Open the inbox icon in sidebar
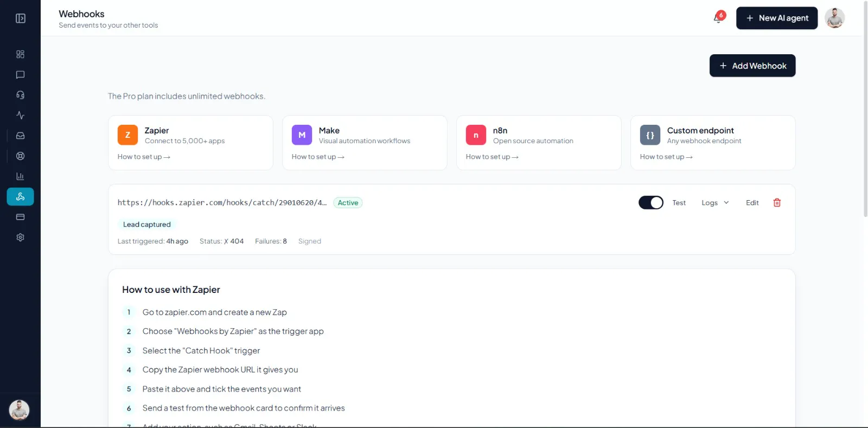 click(x=20, y=136)
